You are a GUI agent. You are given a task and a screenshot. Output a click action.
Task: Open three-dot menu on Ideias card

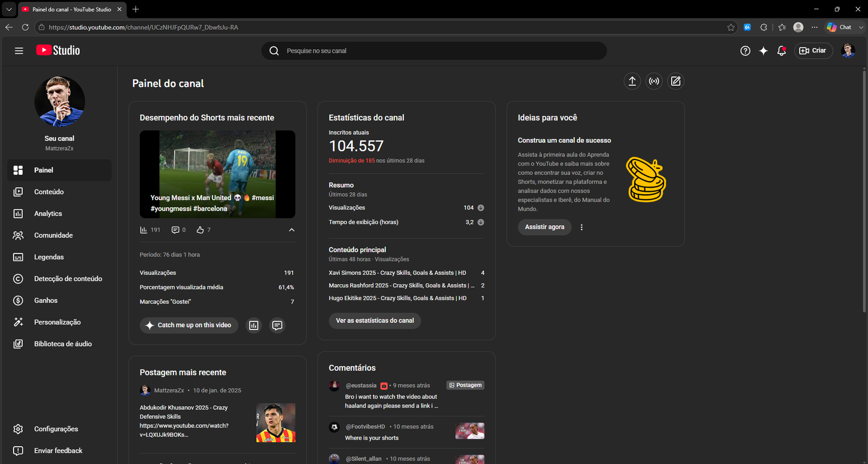click(582, 227)
